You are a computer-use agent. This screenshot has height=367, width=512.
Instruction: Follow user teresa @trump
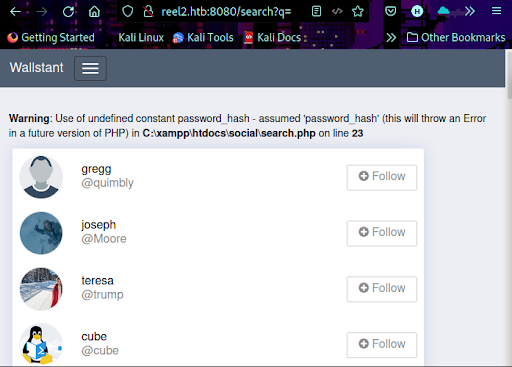tap(382, 289)
